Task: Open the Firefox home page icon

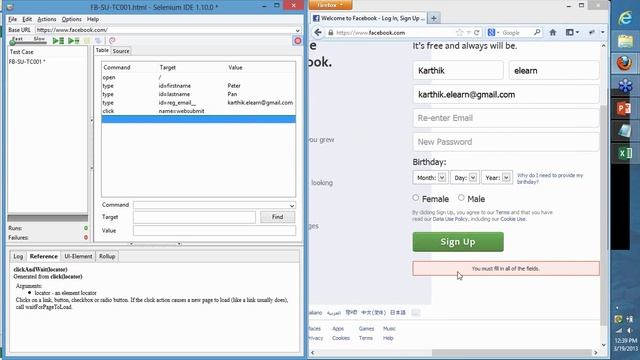Action: pos(553,32)
